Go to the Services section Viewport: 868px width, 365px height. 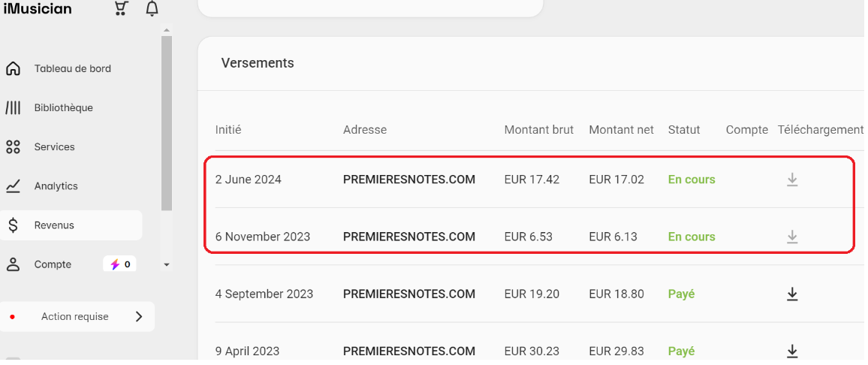pos(54,146)
